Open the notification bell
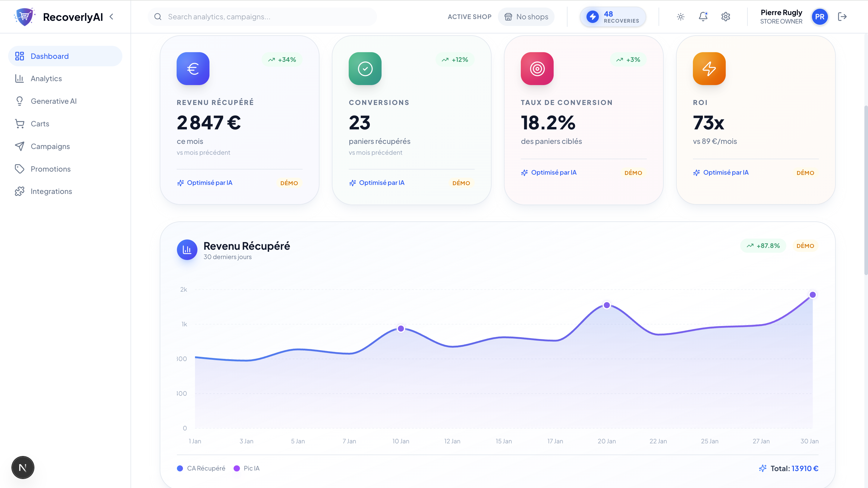868x488 pixels. tap(703, 17)
